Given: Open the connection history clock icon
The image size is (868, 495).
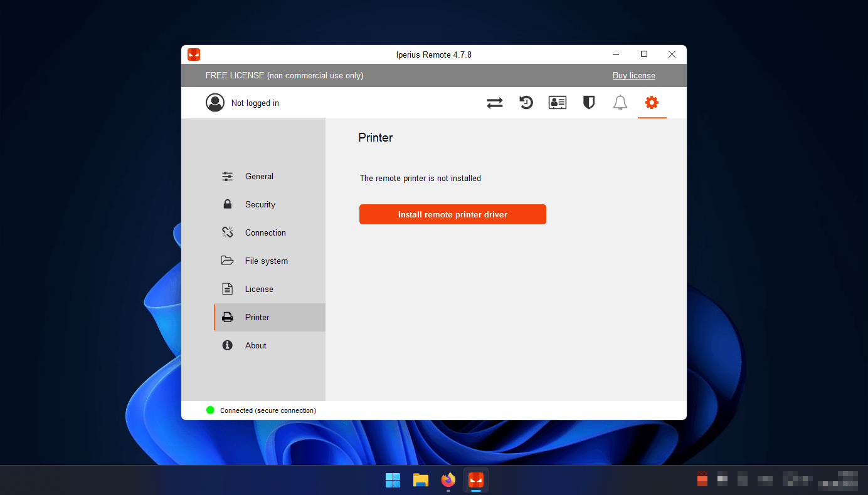Looking at the screenshot, I should click(526, 103).
